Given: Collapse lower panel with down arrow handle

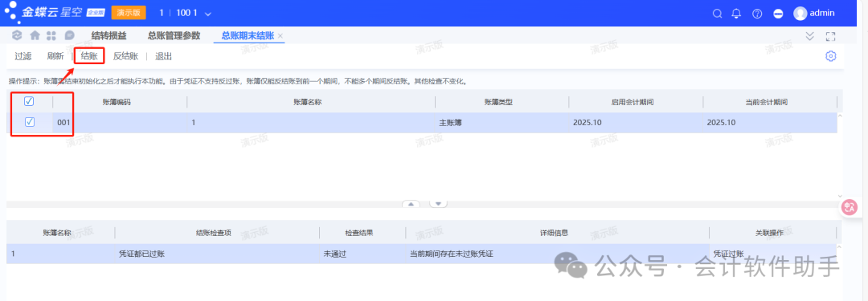Looking at the screenshot, I should click(439, 204).
